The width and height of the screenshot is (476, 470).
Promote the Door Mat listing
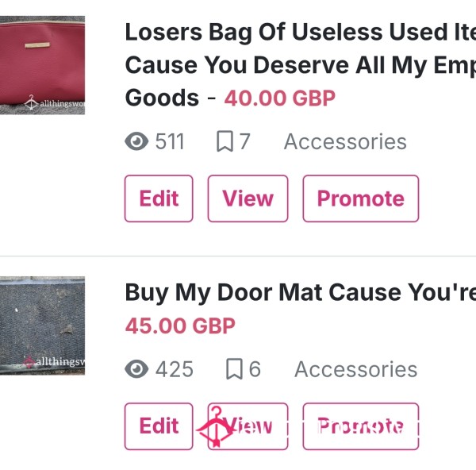361,426
